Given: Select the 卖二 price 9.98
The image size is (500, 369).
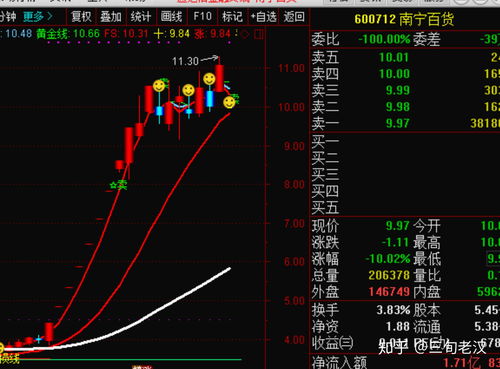Looking at the screenshot, I should click(x=397, y=107).
